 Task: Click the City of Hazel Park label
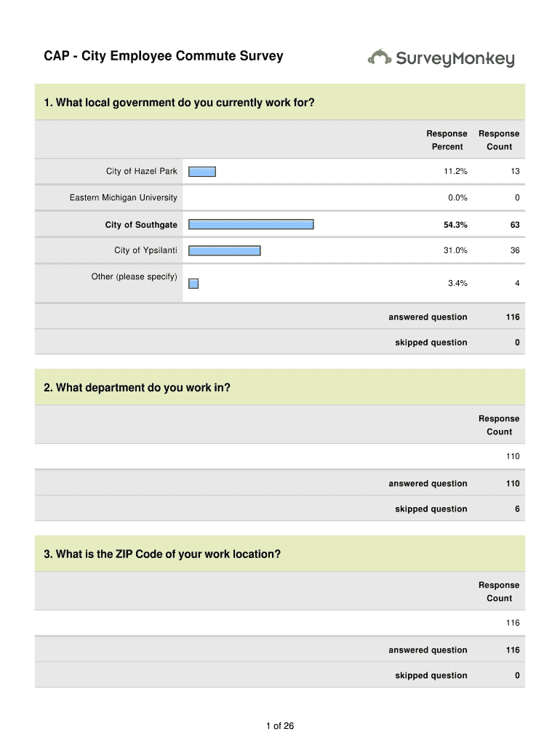coord(141,172)
